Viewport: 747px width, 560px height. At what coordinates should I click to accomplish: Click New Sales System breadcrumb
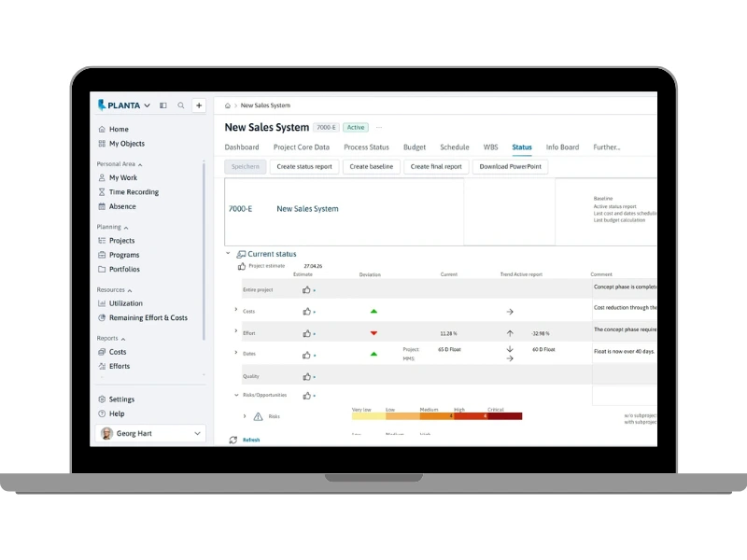(x=265, y=105)
